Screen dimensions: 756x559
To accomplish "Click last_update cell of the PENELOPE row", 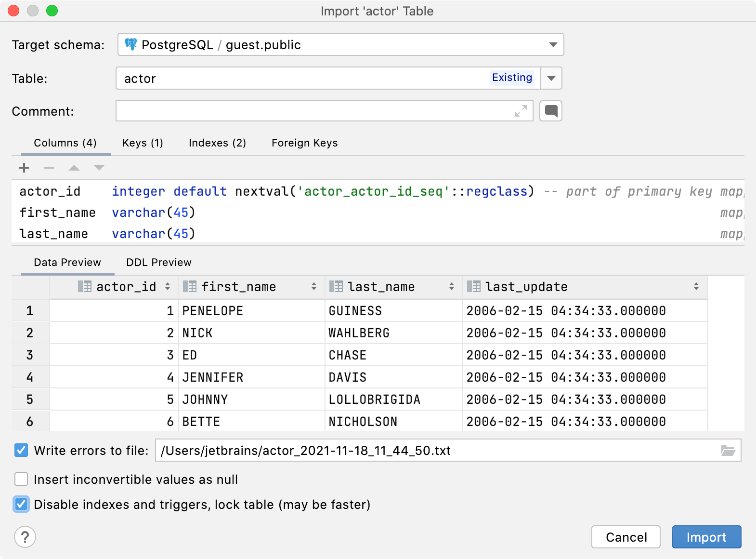I will [585, 311].
